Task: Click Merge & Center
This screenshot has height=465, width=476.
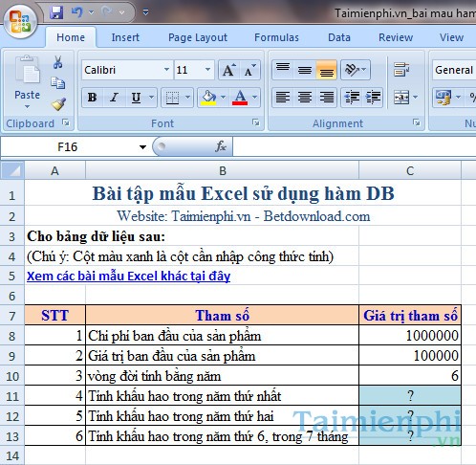Action: pos(401,97)
